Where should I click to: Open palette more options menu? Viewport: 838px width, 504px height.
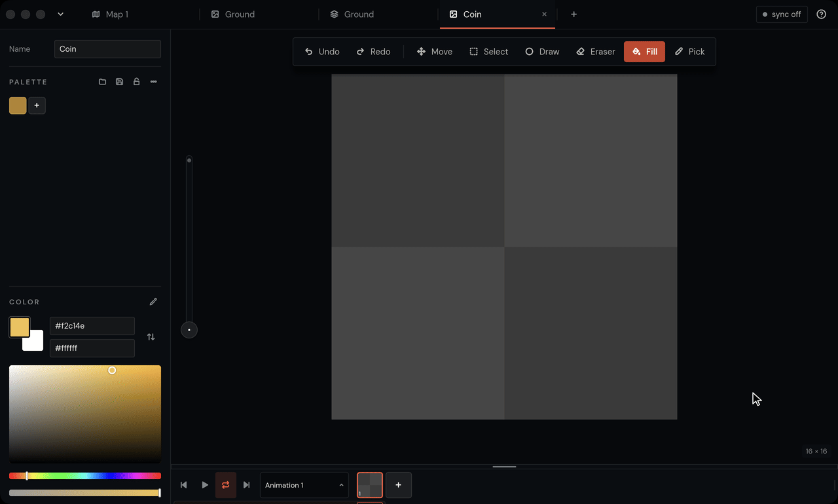[153, 82]
